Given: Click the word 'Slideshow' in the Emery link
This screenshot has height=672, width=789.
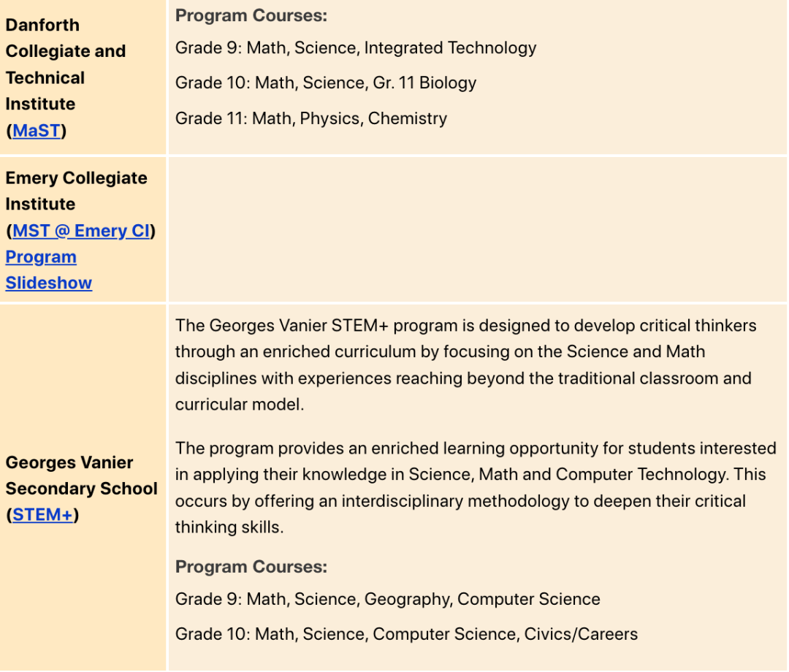Looking at the screenshot, I should [49, 283].
